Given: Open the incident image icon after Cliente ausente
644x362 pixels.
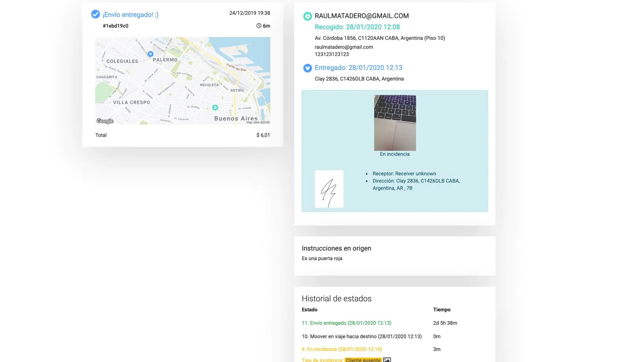Looking at the screenshot, I should click(x=387, y=360).
